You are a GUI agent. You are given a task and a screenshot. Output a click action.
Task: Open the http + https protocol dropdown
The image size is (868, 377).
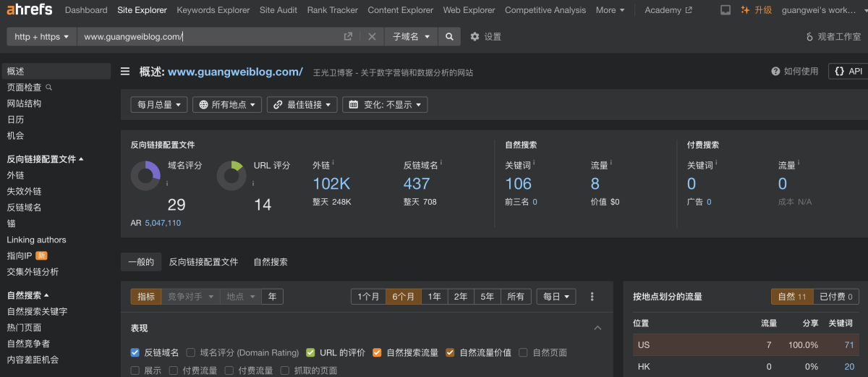pos(41,36)
